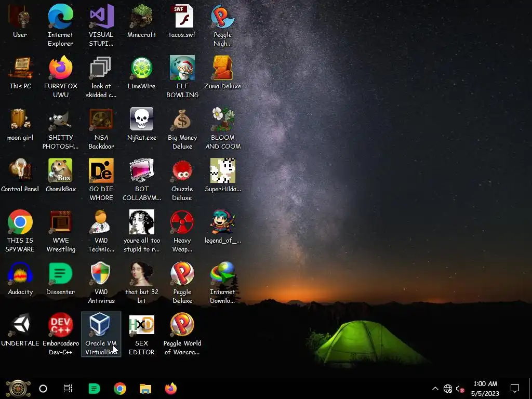Select the ChomikBox shortcut
The width and height of the screenshot is (532, 399).
tap(60, 176)
